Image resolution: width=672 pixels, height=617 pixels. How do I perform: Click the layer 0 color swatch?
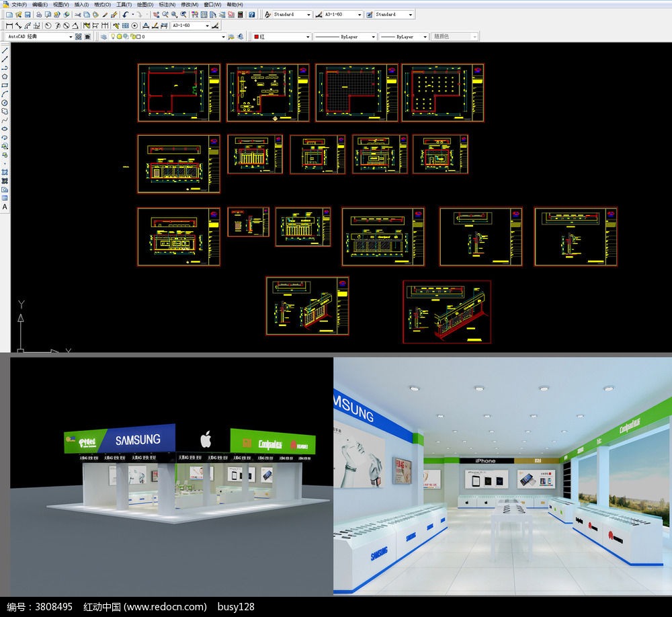[x=138, y=37]
